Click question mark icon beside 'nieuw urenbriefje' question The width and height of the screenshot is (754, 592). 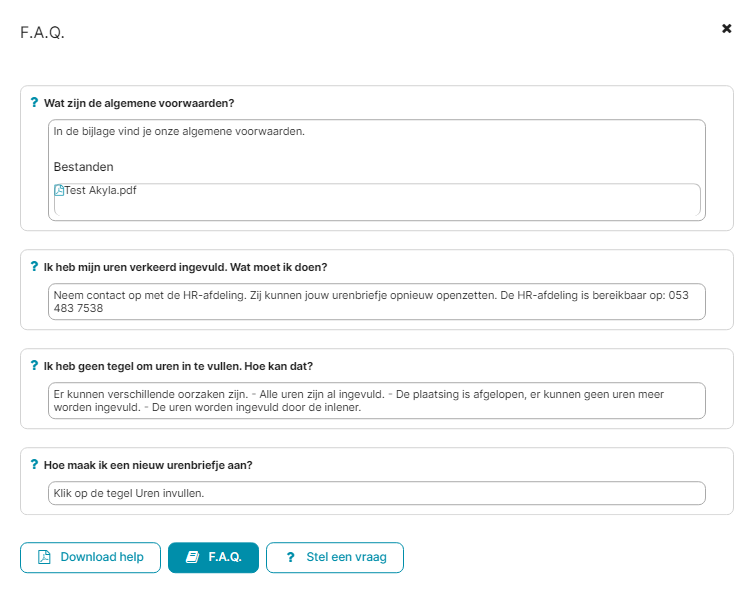point(34,465)
